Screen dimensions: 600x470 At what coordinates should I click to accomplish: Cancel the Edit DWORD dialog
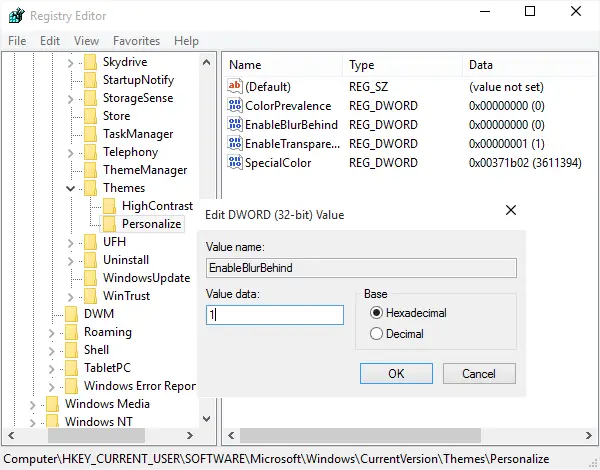coord(479,374)
